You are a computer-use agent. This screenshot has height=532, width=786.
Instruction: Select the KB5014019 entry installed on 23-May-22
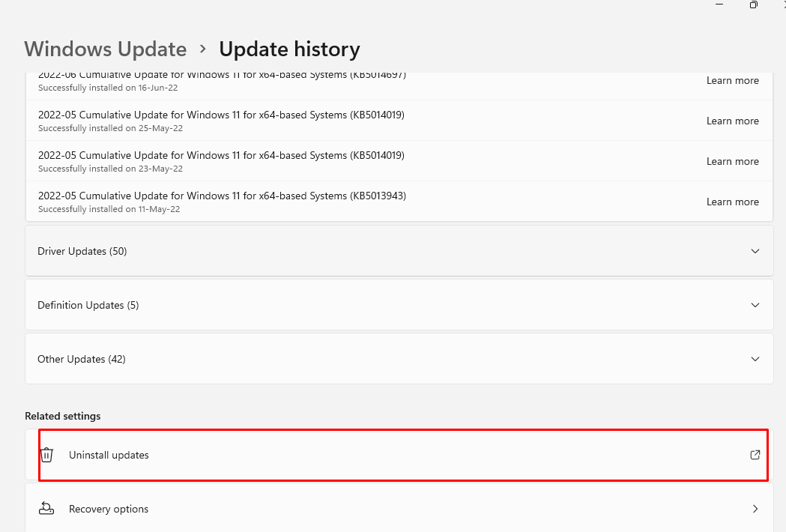(399, 161)
